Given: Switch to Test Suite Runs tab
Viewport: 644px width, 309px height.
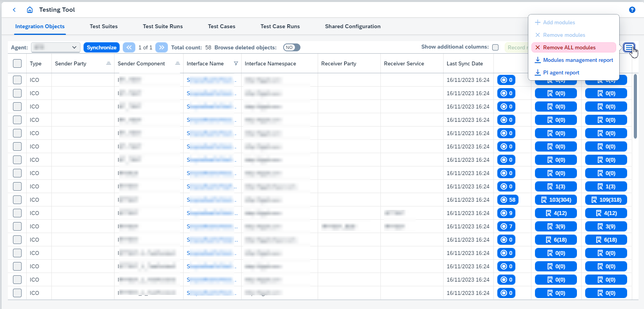Looking at the screenshot, I should click(163, 27).
